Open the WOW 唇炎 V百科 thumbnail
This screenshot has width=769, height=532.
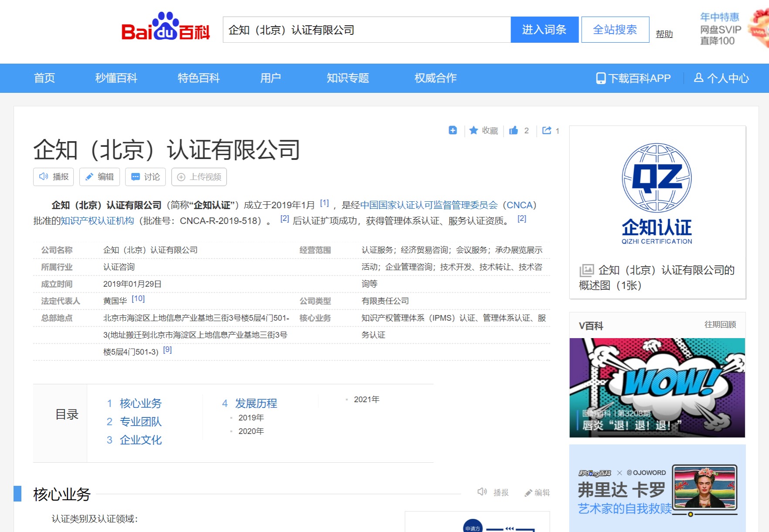coord(657,388)
